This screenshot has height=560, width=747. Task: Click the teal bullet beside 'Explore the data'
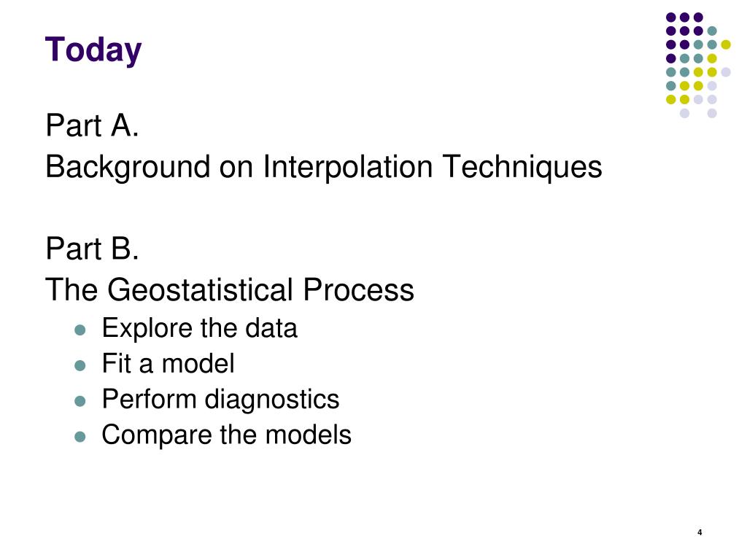(80, 330)
